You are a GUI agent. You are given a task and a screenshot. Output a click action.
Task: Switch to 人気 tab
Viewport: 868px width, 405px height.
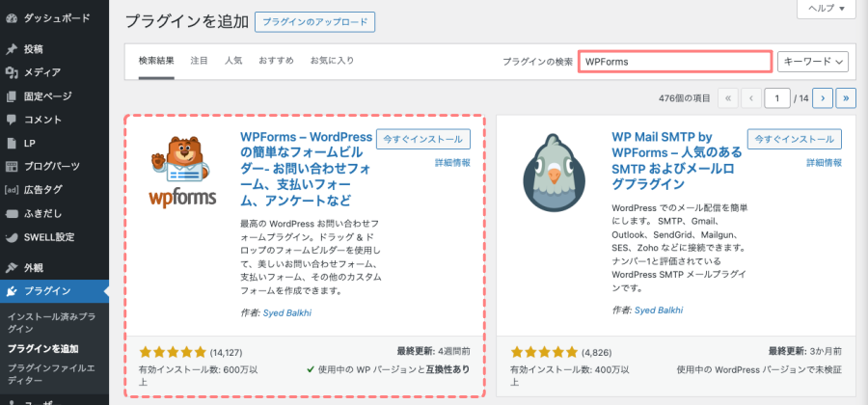tap(233, 61)
